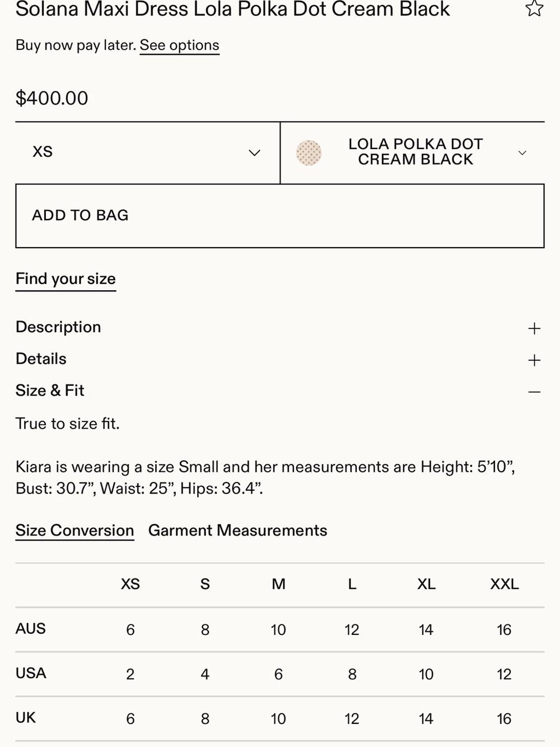Expand Description section with plus icon

[534, 328]
